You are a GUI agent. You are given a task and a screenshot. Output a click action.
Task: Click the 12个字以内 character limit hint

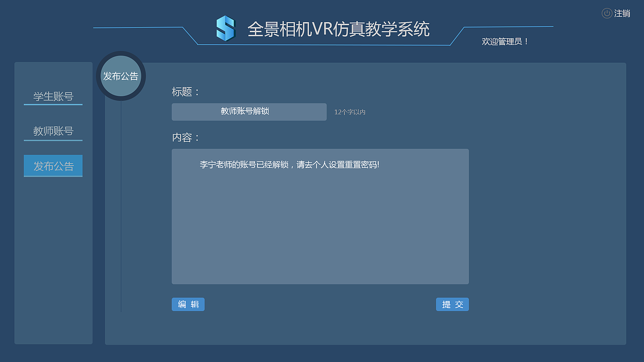click(349, 112)
